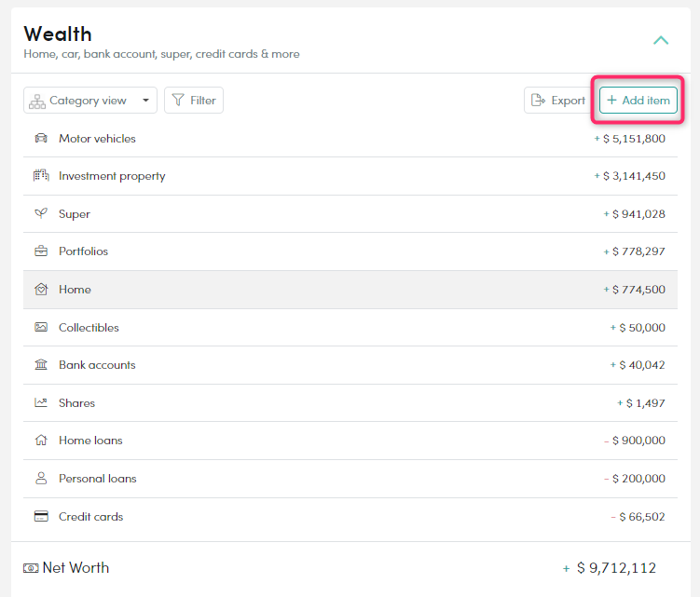Click the Net Worth label
The width and height of the screenshot is (700, 597).
pos(75,567)
